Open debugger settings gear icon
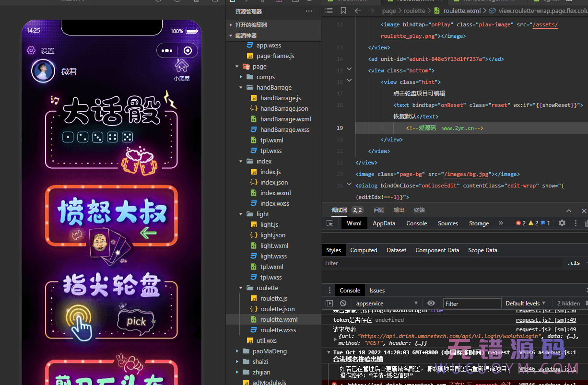Image resolution: width=588 pixels, height=385 pixels. click(x=562, y=223)
